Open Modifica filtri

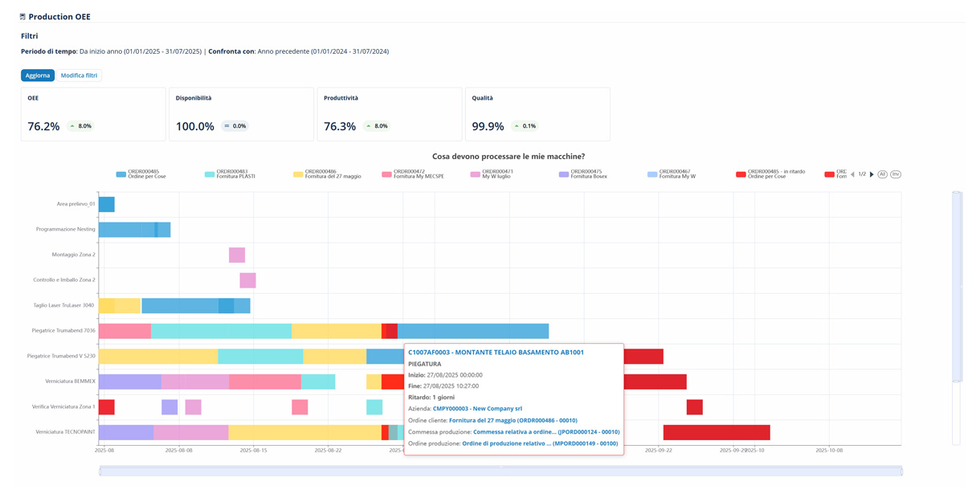[80, 76]
